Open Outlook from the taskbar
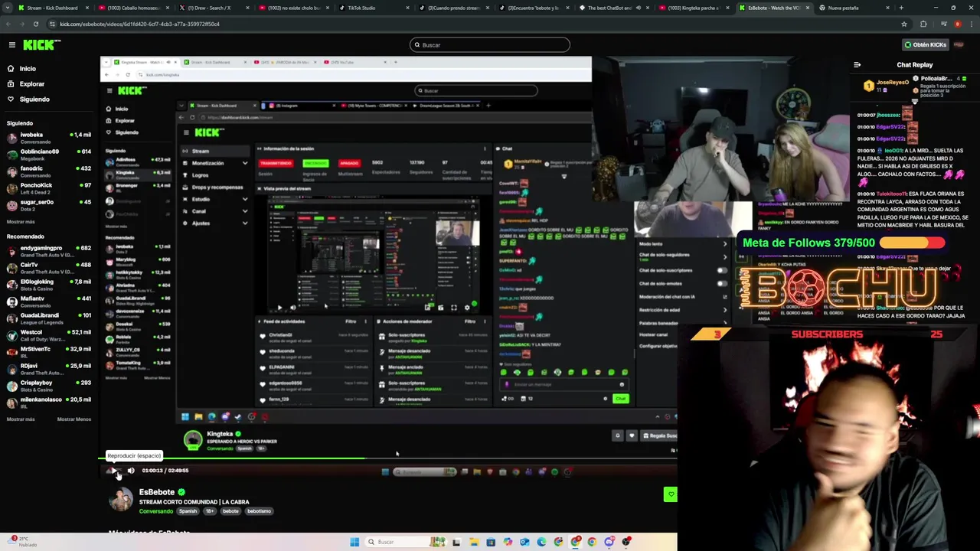 tap(524, 542)
